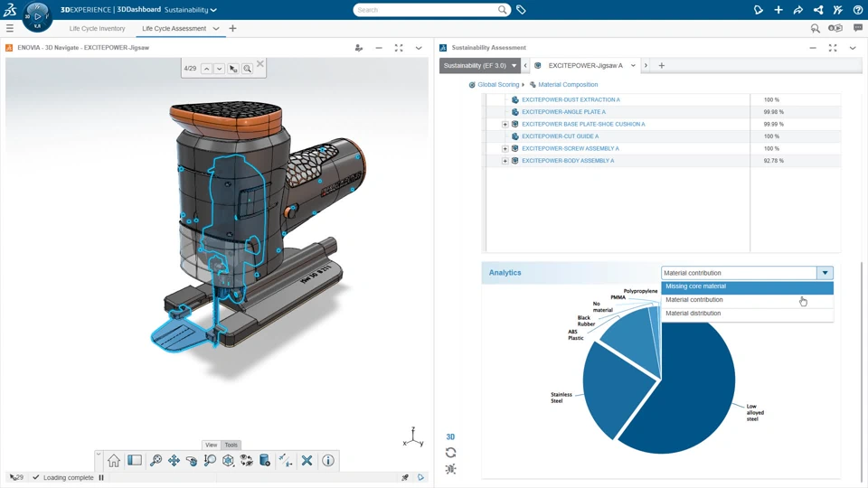Open the Analytics dropdown arrow
Viewport: 868px width, 488px height.
point(825,273)
